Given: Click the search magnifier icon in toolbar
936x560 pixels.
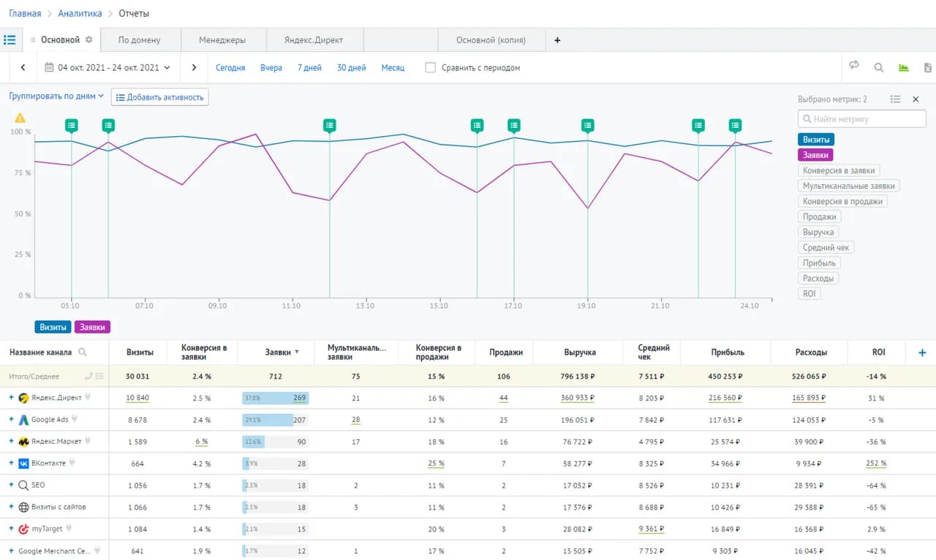Looking at the screenshot, I should (879, 67).
